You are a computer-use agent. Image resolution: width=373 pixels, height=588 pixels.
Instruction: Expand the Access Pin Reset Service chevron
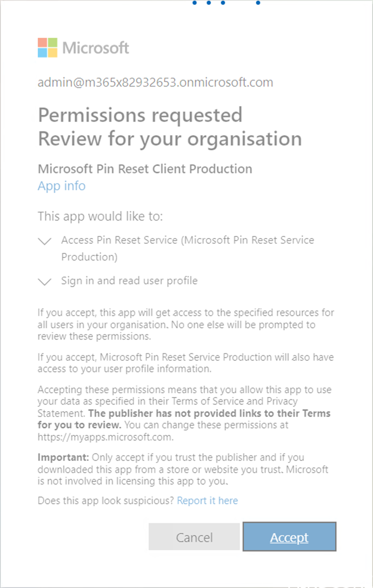(x=45, y=242)
